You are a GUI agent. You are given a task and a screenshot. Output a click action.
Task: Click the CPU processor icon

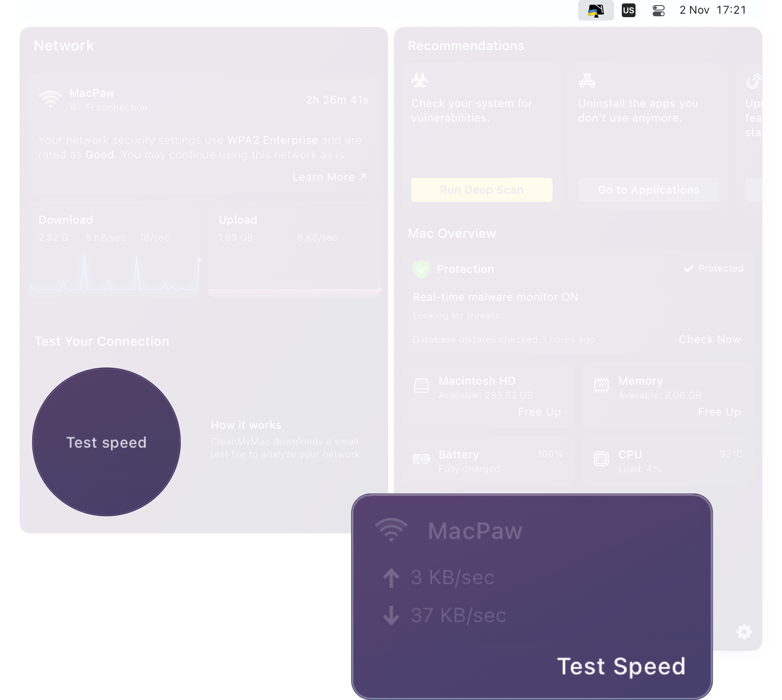(601, 459)
